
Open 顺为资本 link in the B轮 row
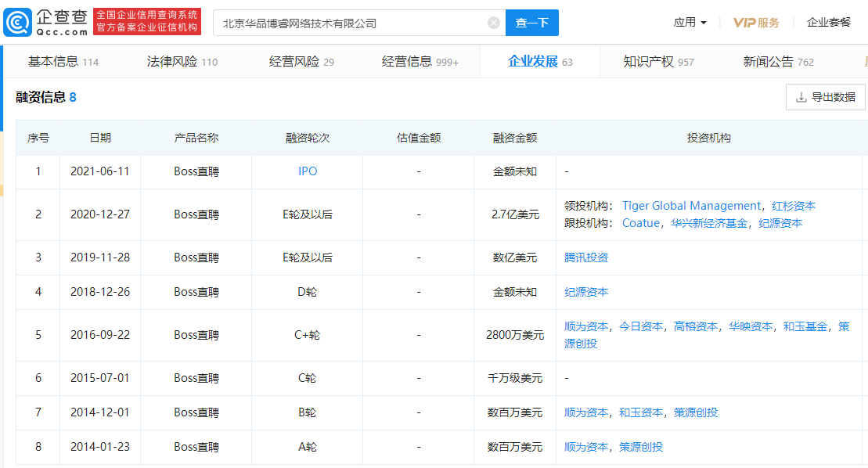586,412
